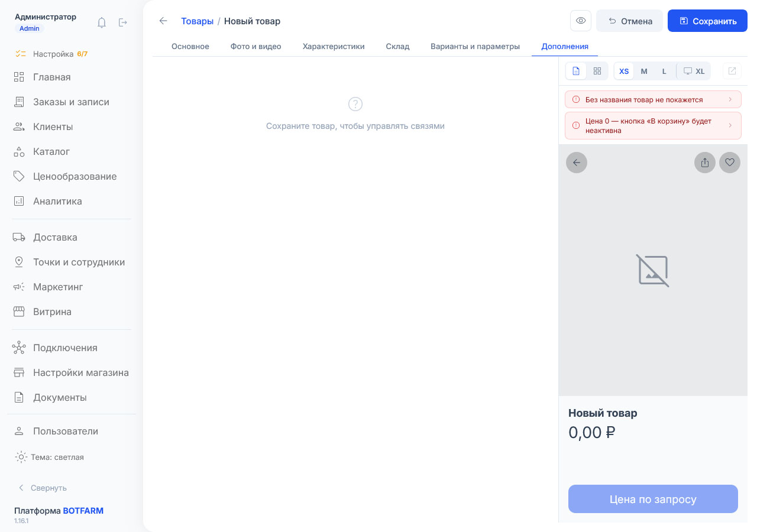Open notifications bell icon

point(102,22)
